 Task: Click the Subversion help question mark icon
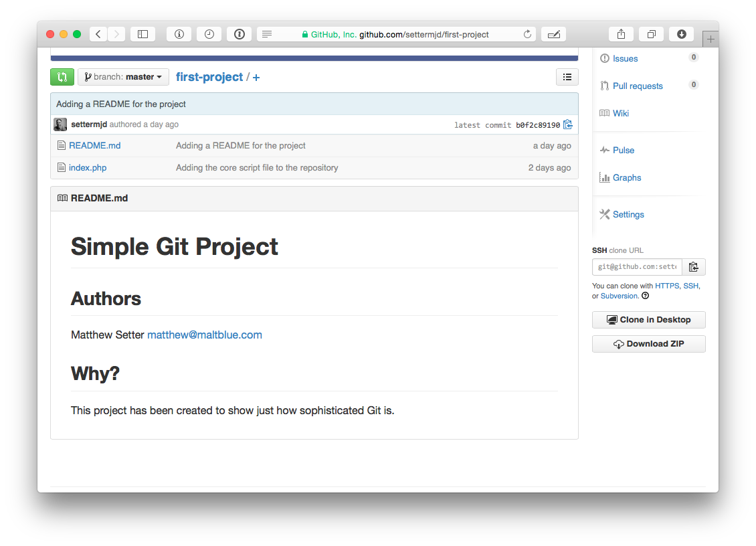(644, 295)
